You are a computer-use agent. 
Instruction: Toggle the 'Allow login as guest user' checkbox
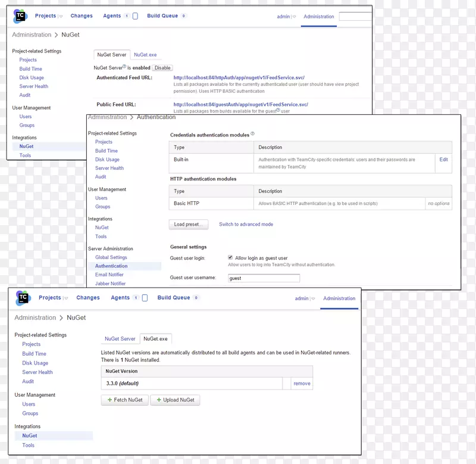tap(230, 257)
